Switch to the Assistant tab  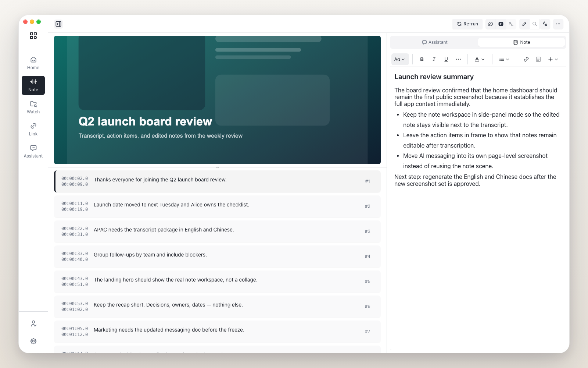435,42
